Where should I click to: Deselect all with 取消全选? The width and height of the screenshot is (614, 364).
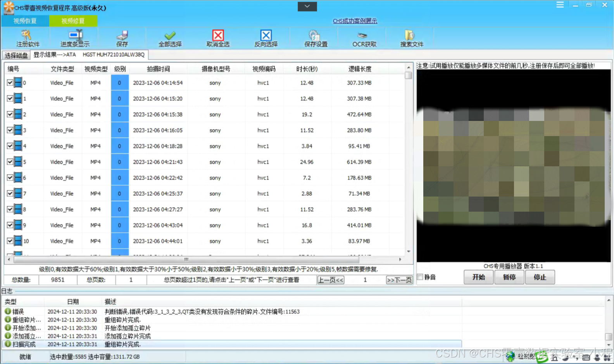pyautogui.click(x=218, y=38)
